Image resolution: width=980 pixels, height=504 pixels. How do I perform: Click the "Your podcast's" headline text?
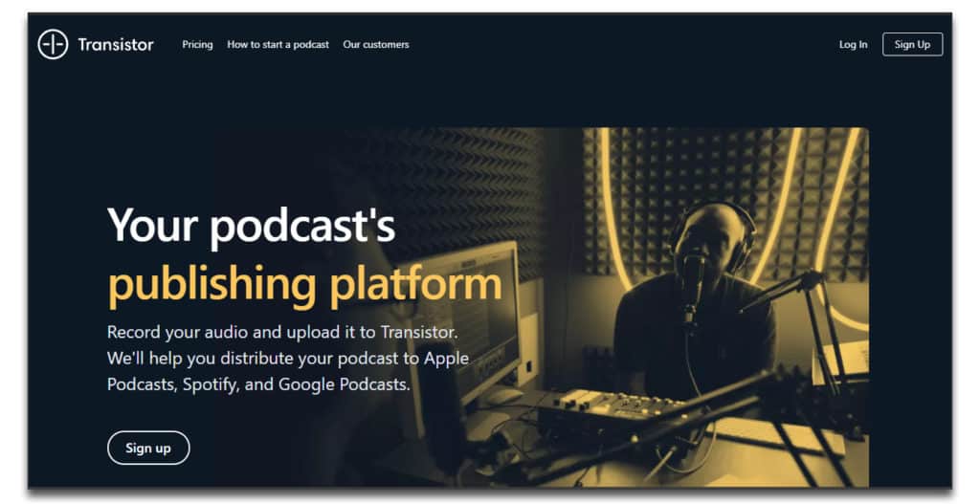(x=252, y=225)
